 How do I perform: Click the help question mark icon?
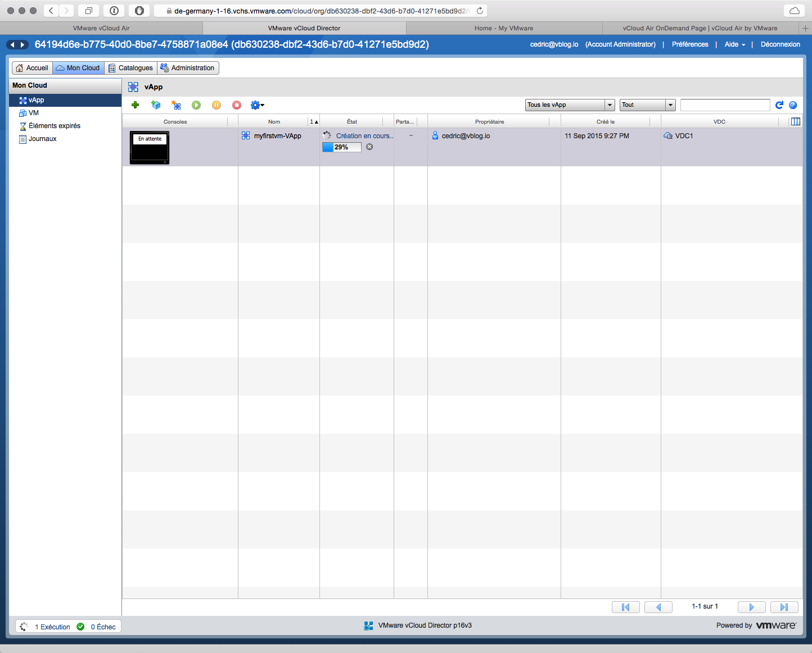pyautogui.click(x=793, y=105)
